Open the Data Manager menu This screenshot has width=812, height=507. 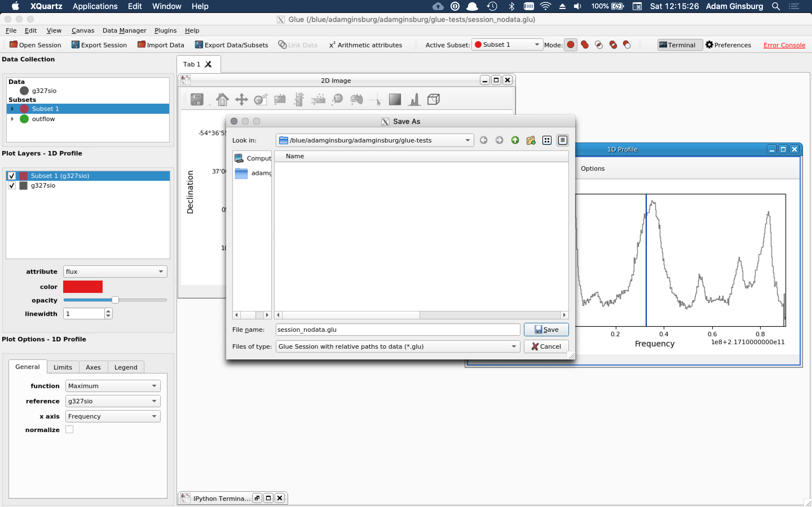(124, 30)
